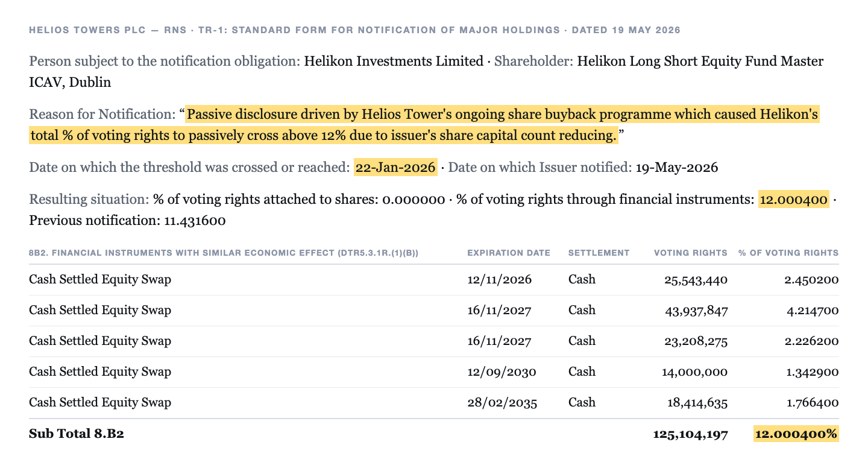868x468 pixels.
Task: Click the % of Voting Rights column header
Action: (x=788, y=253)
